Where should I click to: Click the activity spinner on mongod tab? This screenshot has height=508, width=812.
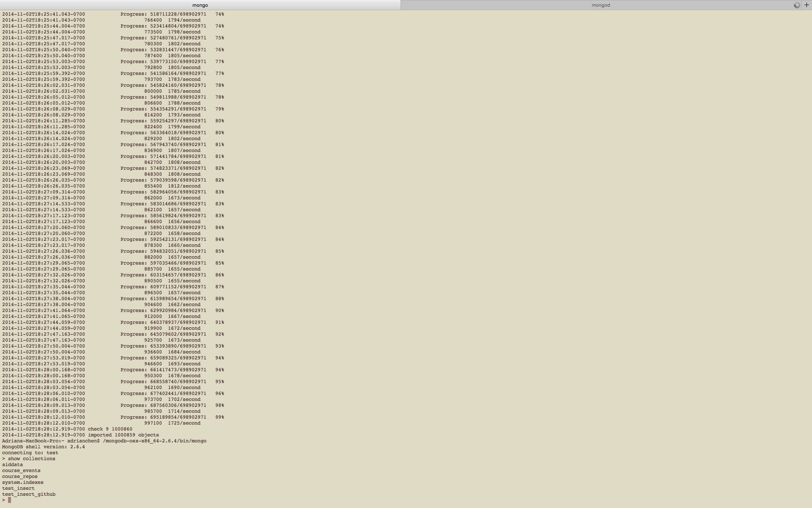click(x=797, y=5)
